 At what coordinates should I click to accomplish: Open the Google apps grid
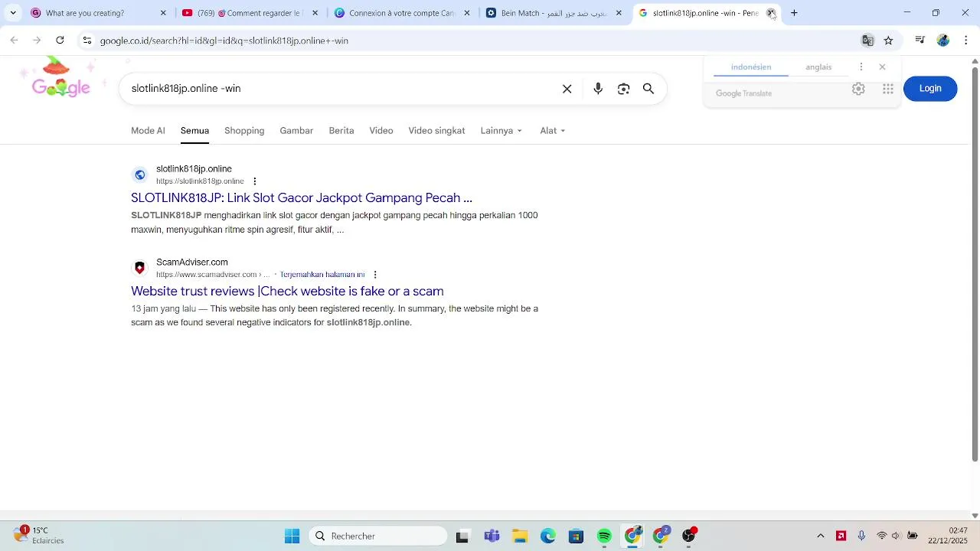point(888,89)
